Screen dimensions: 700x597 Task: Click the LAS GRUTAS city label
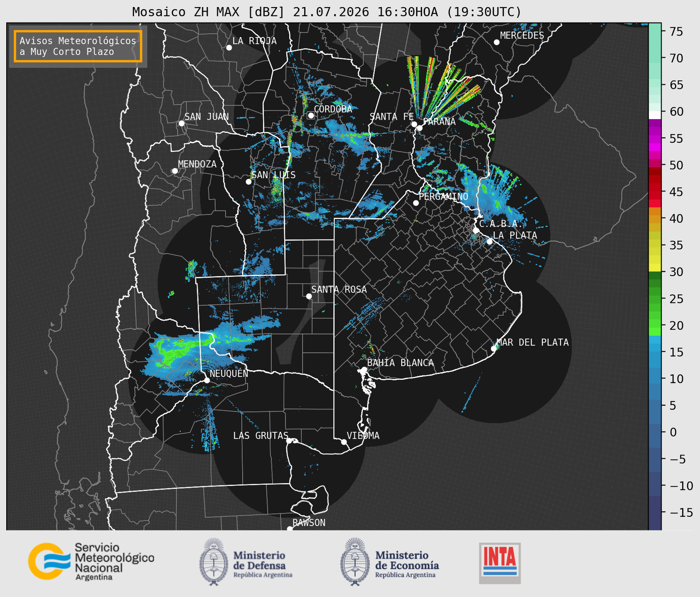[x=261, y=436]
